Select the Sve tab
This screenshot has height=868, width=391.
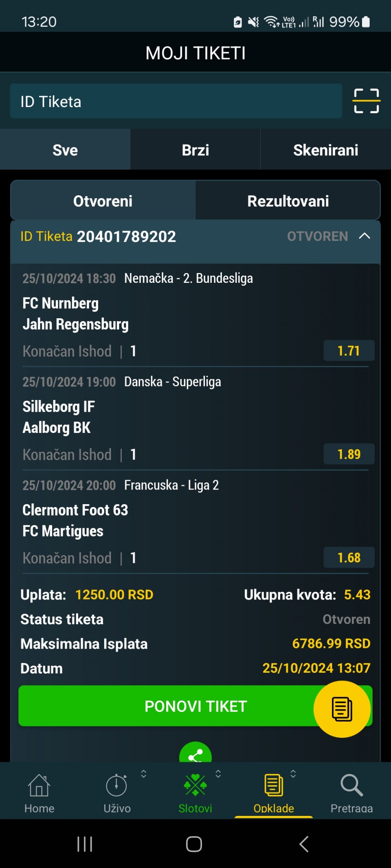65,150
